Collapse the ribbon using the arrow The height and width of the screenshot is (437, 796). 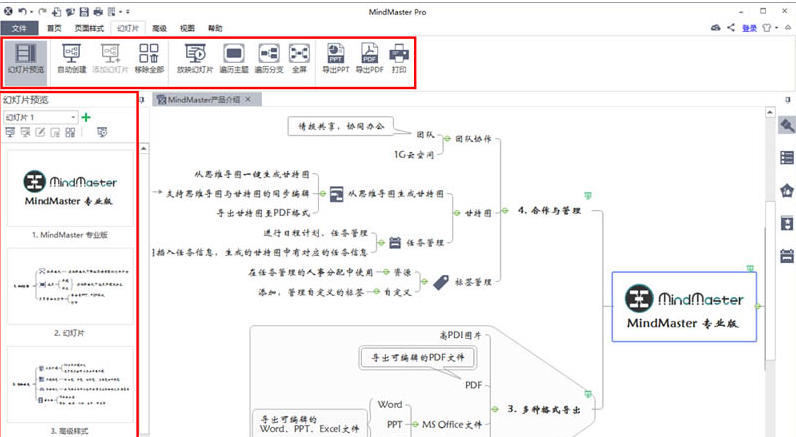click(x=788, y=27)
